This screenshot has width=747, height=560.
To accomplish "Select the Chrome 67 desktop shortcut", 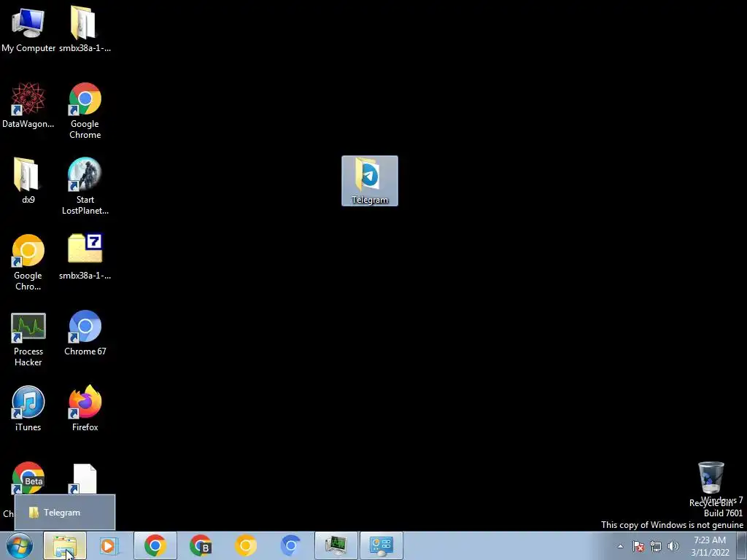I will pyautogui.click(x=85, y=332).
